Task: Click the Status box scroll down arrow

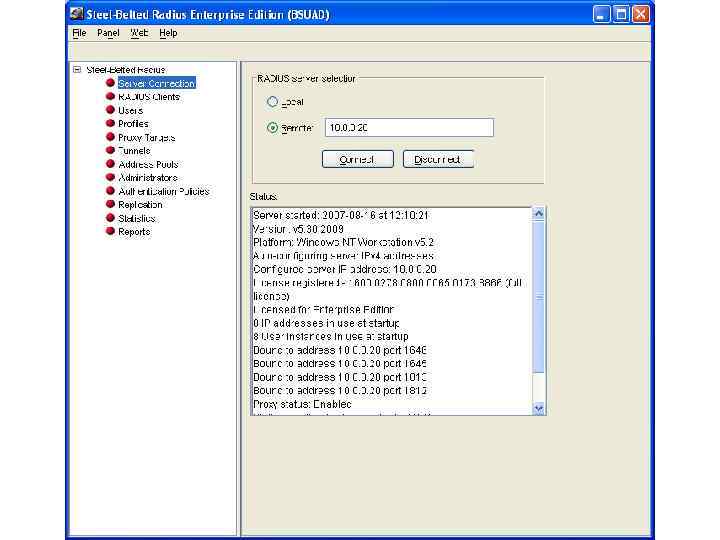Action: pos(539,408)
